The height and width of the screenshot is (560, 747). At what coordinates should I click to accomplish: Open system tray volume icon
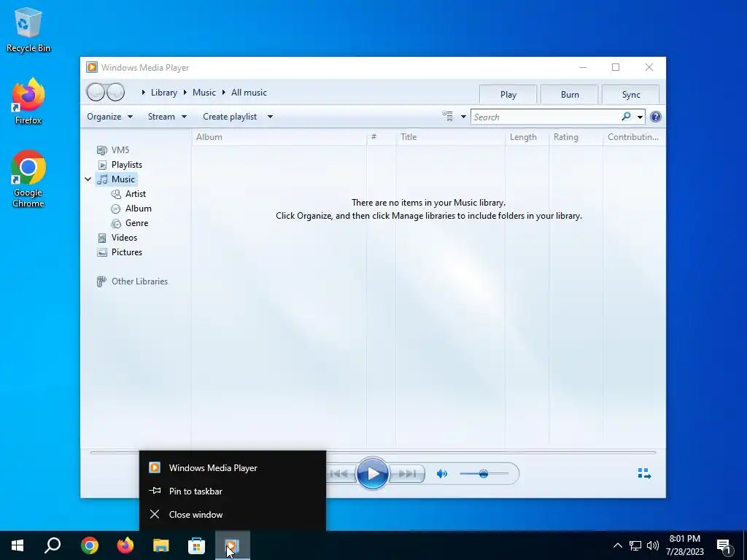pos(653,545)
